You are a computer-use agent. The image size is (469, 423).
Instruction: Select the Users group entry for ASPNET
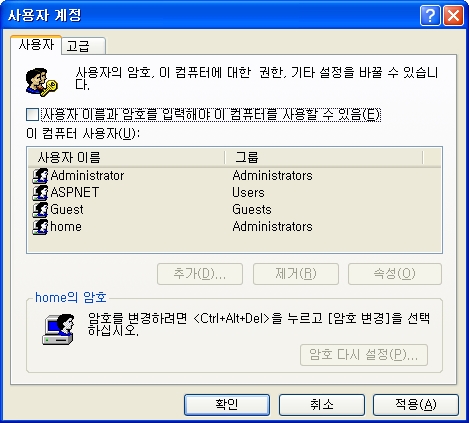point(248,193)
